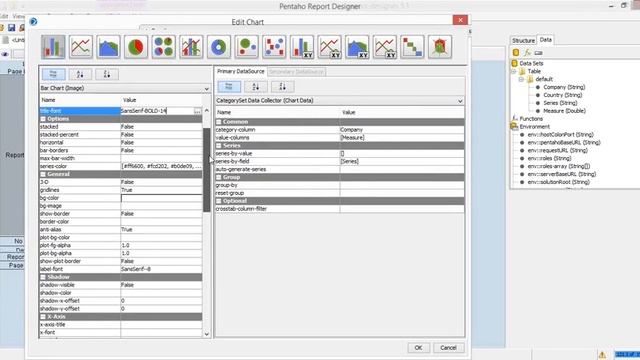Select the Radar chart type icon
The width and height of the screenshot is (640, 360).
click(440, 47)
